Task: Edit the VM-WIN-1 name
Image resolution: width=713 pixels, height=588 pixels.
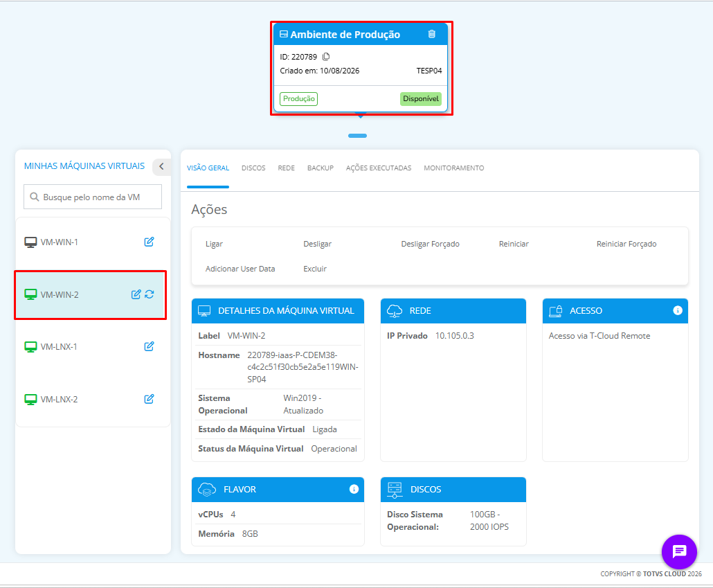Action: [x=149, y=242]
